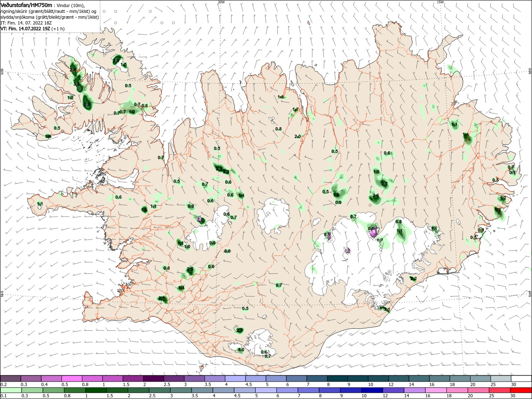The width and height of the screenshot is (532, 399).
Task: Click rain-scale swatch between 0.8 and 1
Action: [x=74, y=390]
